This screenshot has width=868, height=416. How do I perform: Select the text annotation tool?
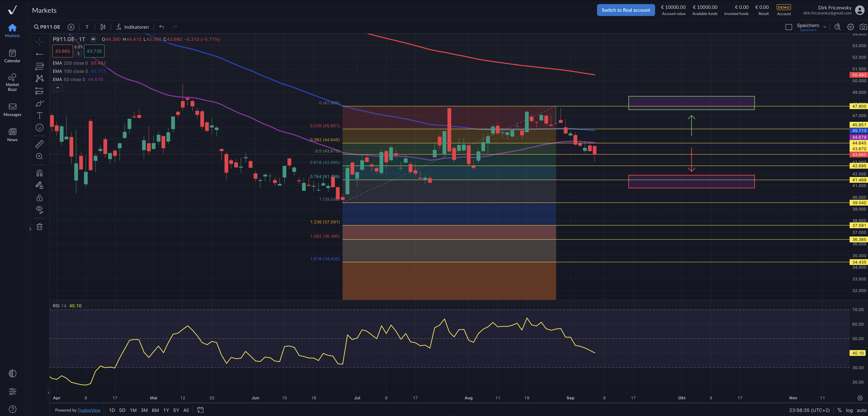tap(39, 115)
